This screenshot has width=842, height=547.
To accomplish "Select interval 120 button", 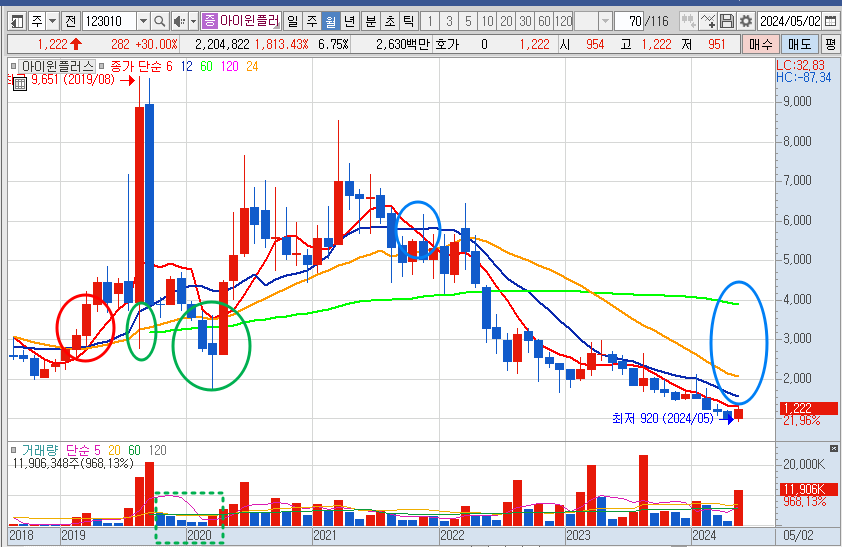I will (563, 21).
